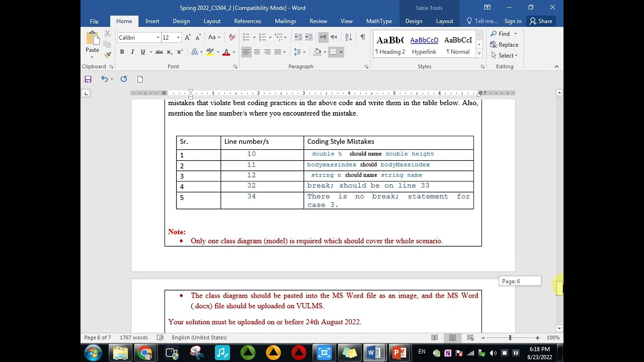
Task: Save document from Quick Access Toolbar
Action: pos(88,79)
